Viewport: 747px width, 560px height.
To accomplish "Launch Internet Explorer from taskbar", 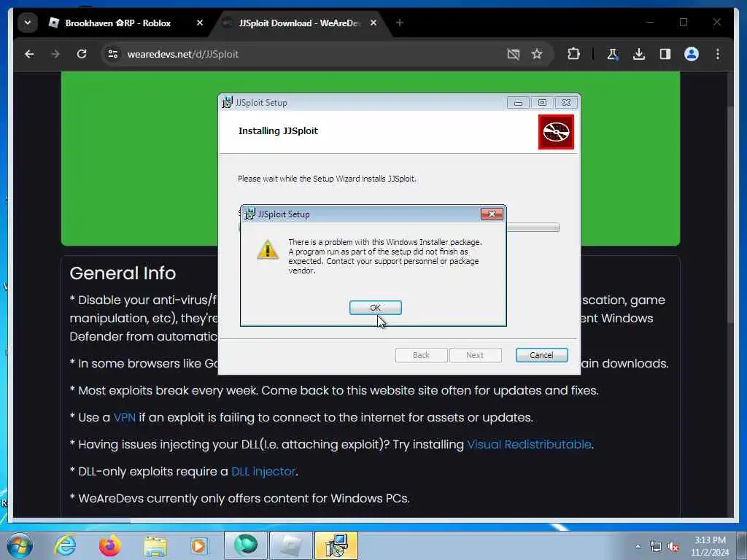I will tap(65, 545).
